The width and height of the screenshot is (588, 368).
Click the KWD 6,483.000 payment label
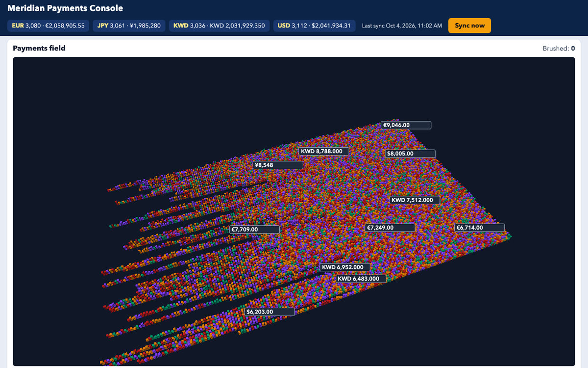[361, 279]
